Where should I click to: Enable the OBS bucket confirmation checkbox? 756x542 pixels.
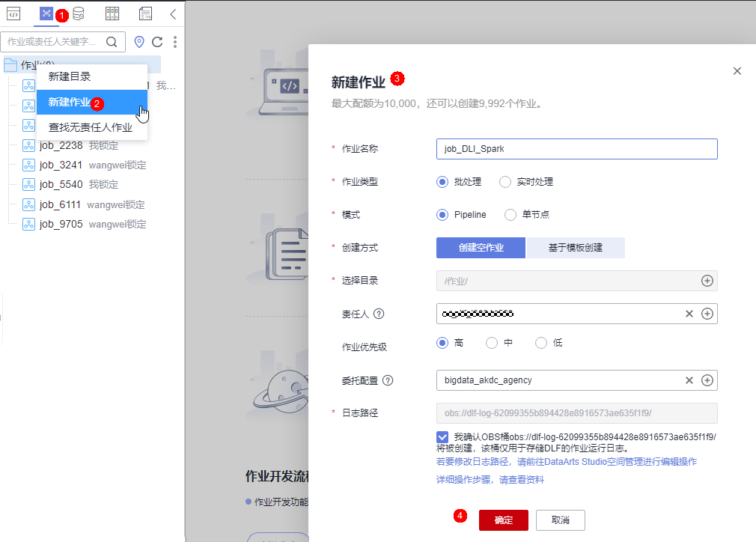(x=444, y=439)
